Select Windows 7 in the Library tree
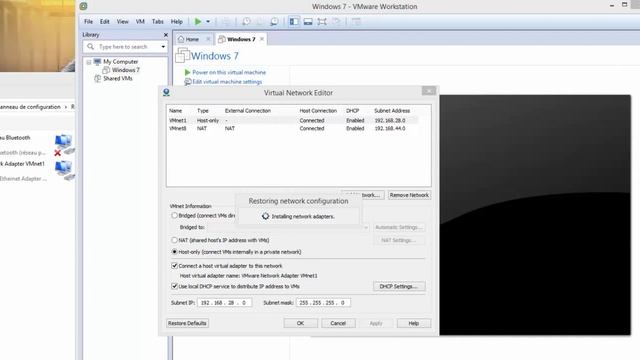640x360 pixels. [126, 70]
